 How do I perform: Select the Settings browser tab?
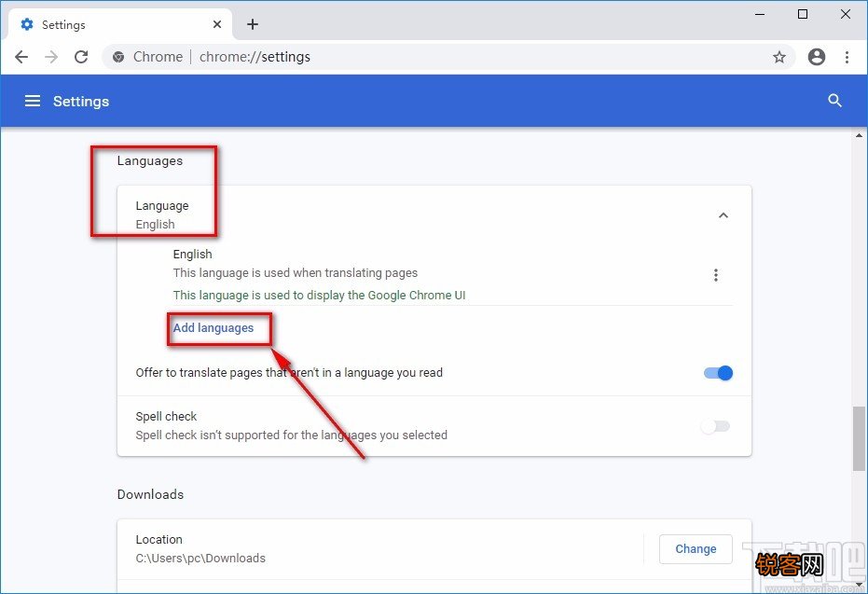pyautogui.click(x=119, y=24)
